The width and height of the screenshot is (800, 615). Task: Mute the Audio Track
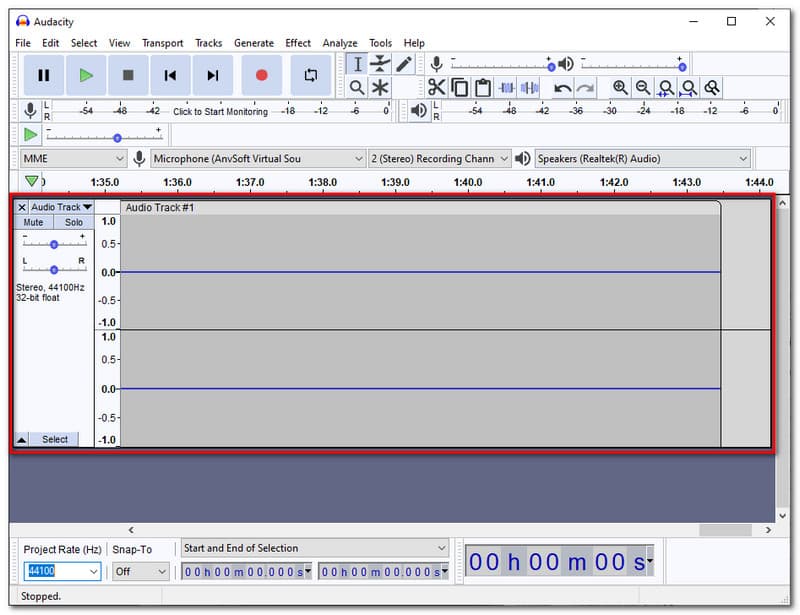tap(33, 223)
